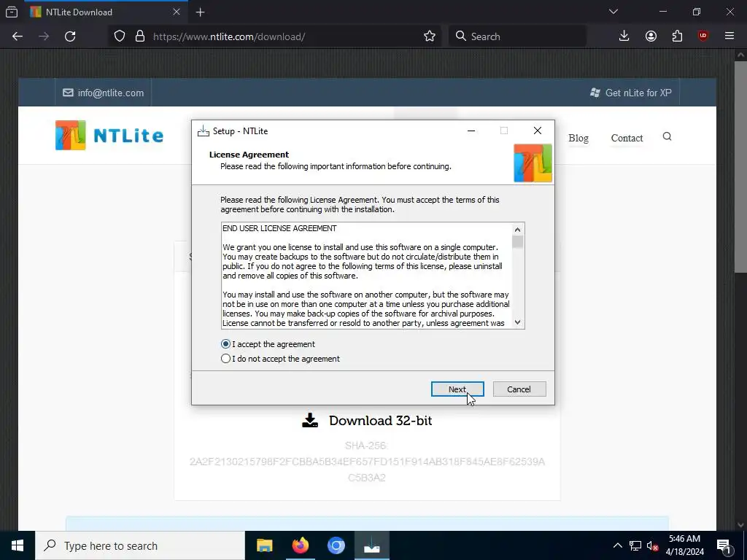Click the SHA-256 label text
Image resolution: width=747 pixels, height=560 pixels.
[x=366, y=446]
